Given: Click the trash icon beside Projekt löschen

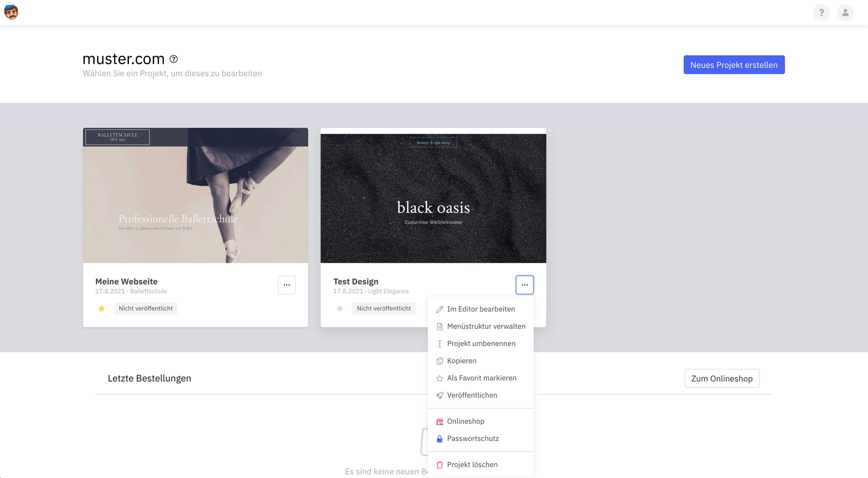Looking at the screenshot, I should (440, 465).
